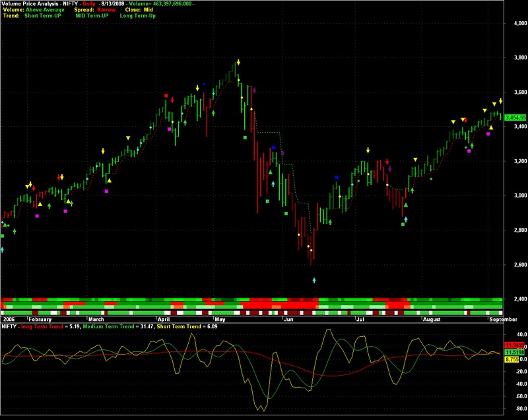Viewport: 528px width, 420px height.
Task: Click the 'Jun' label on the time axis
Action: (289, 320)
